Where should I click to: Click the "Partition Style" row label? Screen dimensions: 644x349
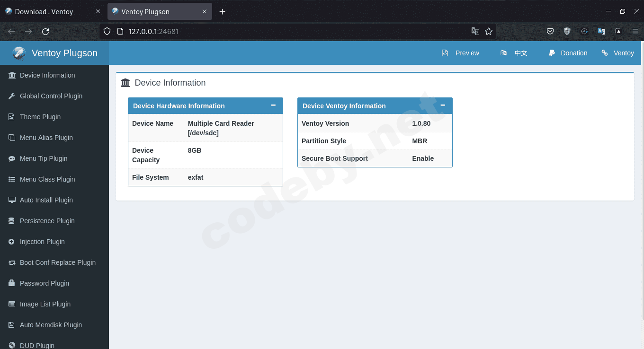point(324,141)
